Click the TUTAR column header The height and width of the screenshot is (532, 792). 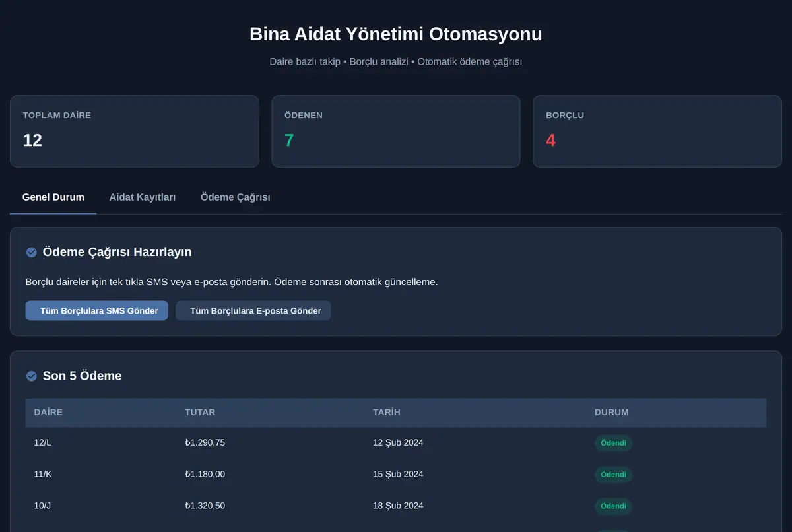pos(200,412)
